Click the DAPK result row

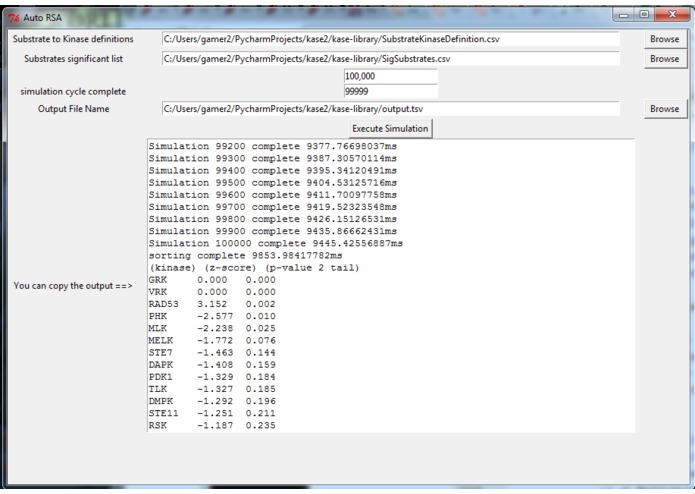click(212, 365)
